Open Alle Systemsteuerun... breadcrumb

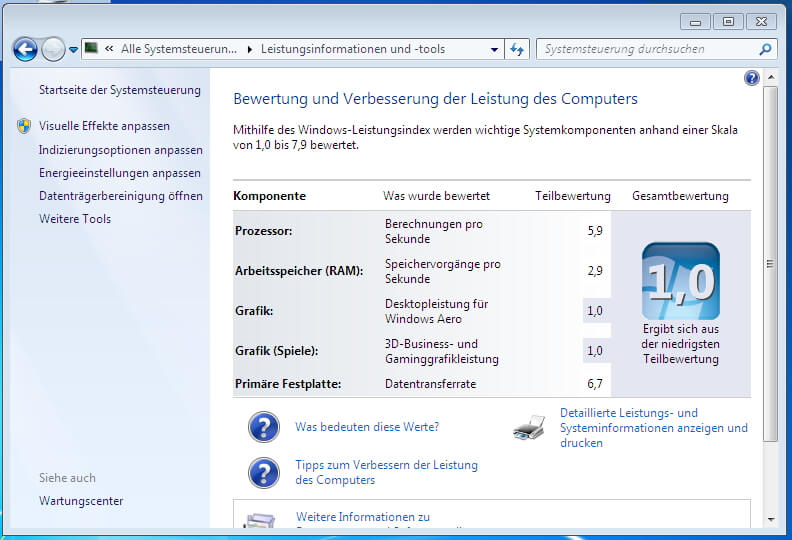click(x=179, y=49)
